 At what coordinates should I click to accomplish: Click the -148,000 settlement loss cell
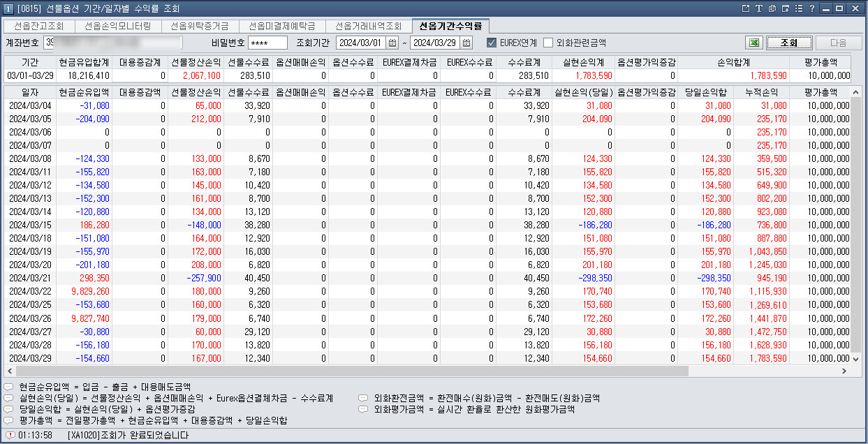196,225
